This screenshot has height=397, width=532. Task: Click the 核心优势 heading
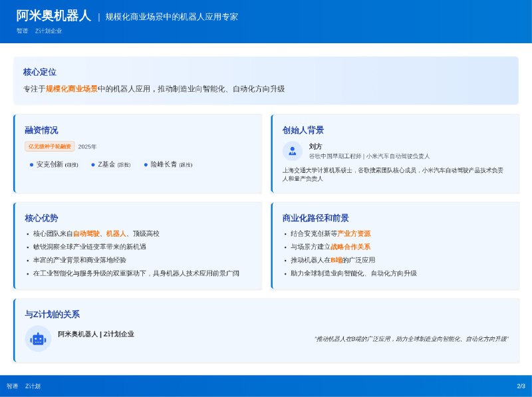[41, 218]
